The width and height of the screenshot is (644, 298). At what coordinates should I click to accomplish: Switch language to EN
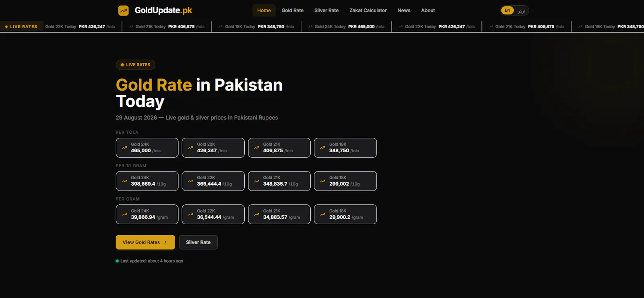tap(508, 10)
